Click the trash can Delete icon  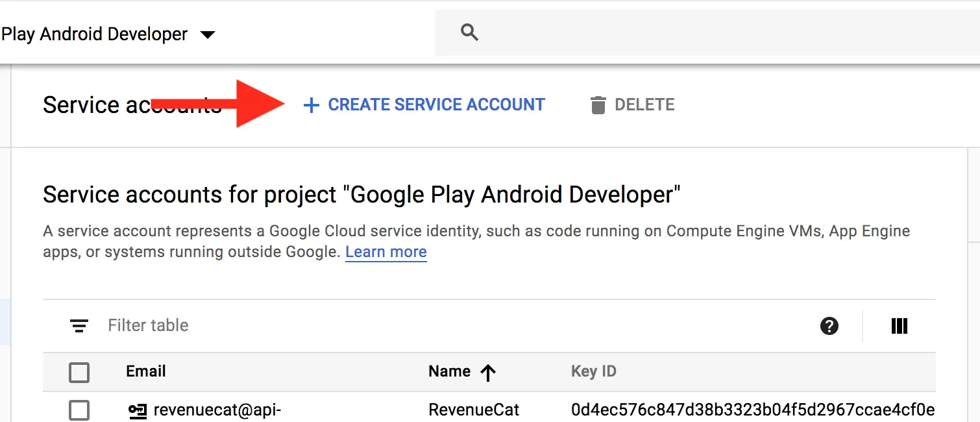(x=598, y=105)
